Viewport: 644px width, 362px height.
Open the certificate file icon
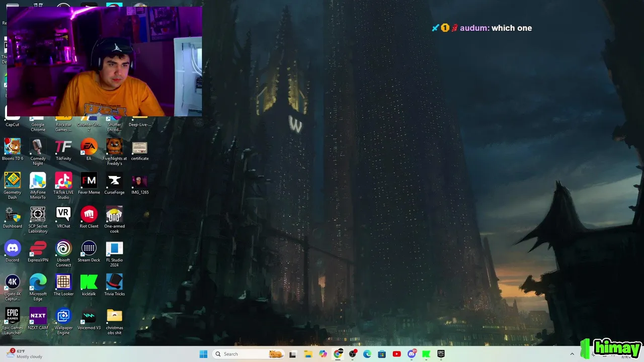(x=140, y=147)
